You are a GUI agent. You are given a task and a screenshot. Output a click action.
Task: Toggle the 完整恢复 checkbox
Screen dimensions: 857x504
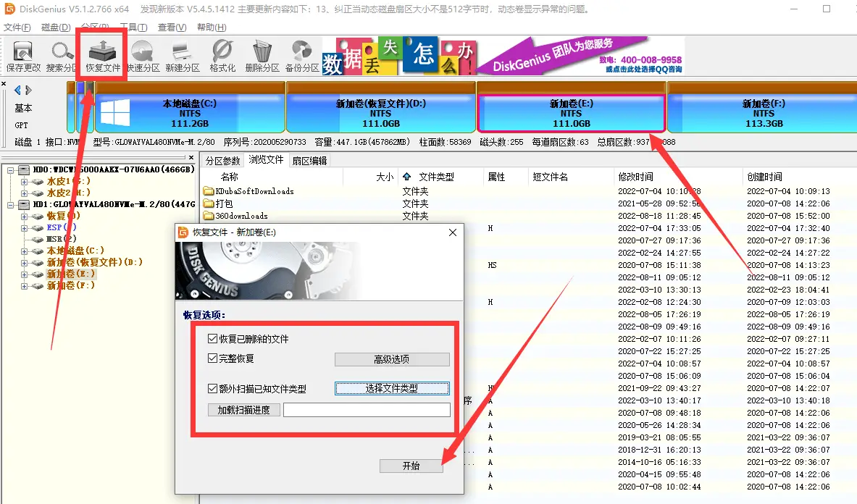212,358
